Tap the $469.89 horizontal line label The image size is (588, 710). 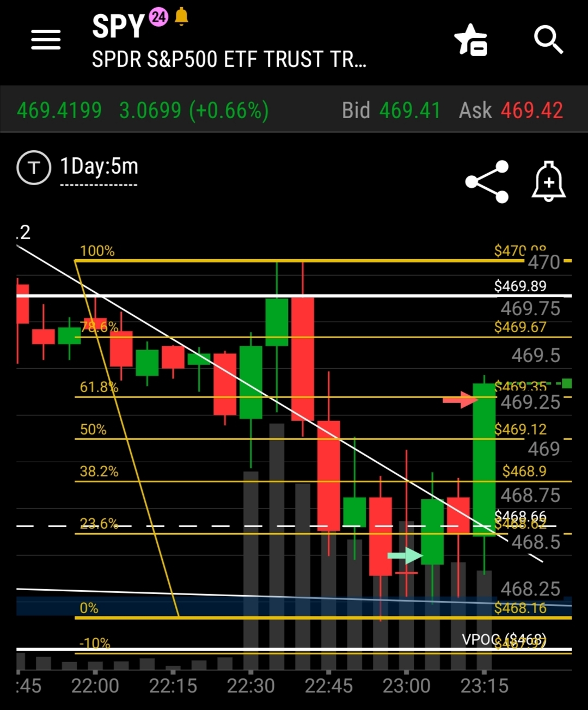(520, 286)
